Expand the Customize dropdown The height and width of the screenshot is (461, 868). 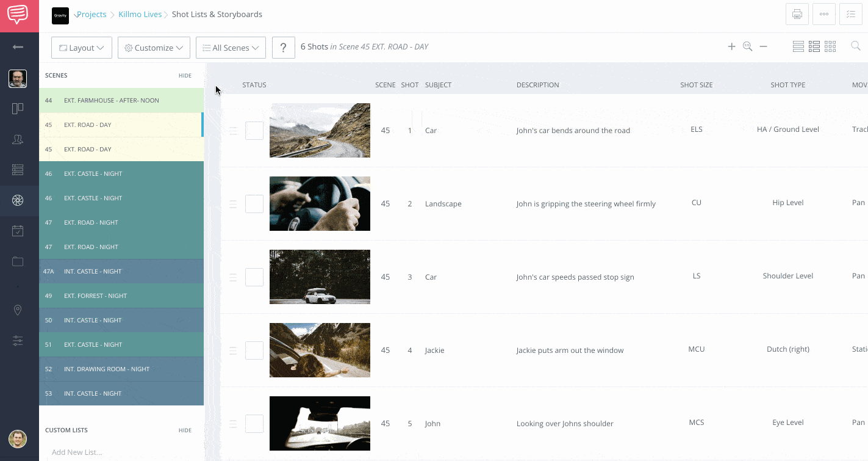[154, 47]
